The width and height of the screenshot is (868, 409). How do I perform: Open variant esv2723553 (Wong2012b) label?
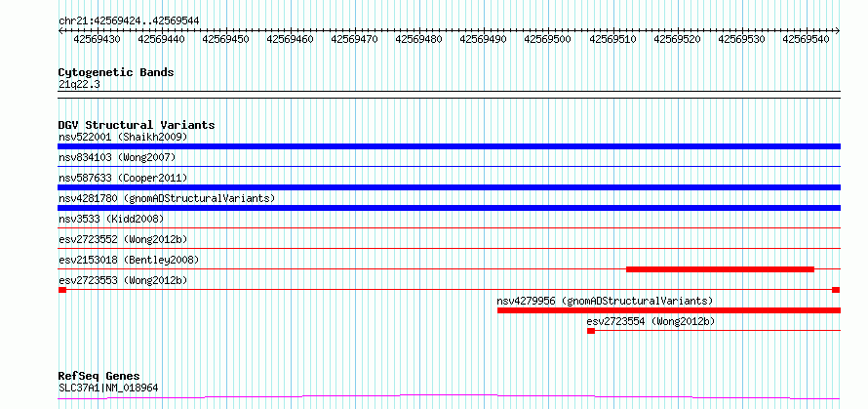point(123,280)
